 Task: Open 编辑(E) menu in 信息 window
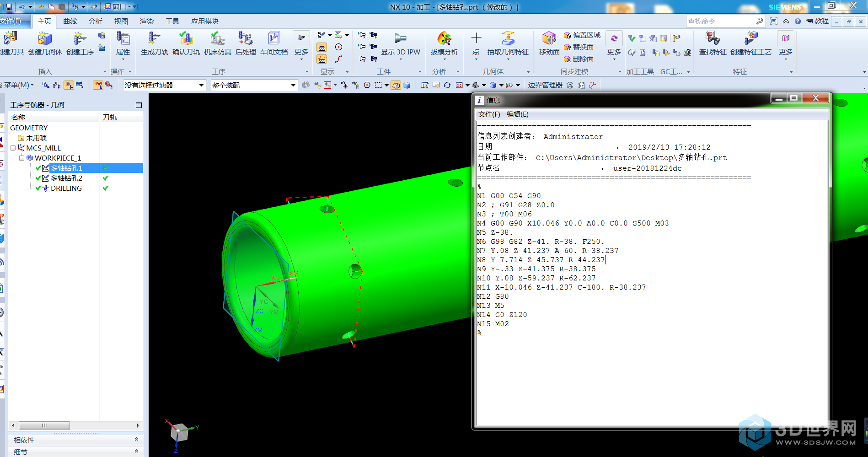[517, 114]
